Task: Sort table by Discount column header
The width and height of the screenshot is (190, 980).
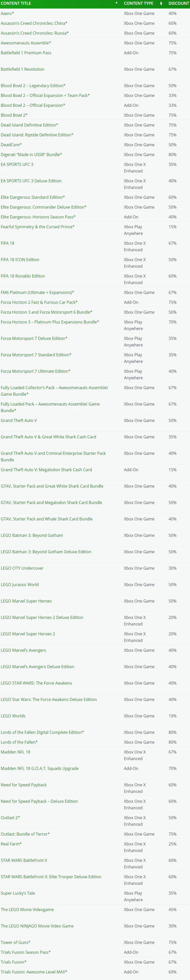Action: point(179,4)
